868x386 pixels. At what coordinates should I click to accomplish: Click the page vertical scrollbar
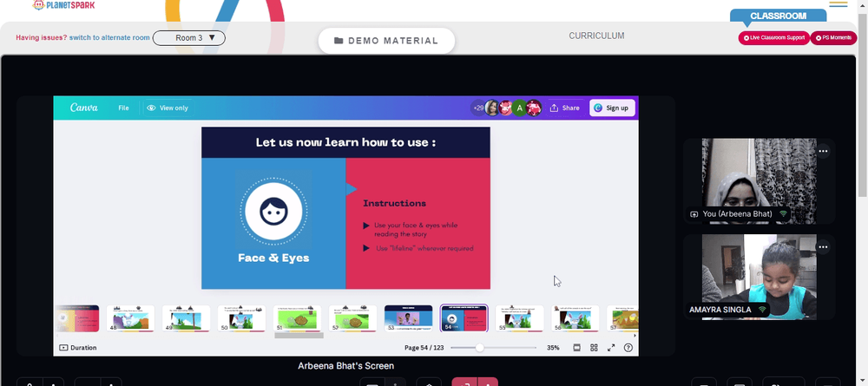tap(863, 105)
